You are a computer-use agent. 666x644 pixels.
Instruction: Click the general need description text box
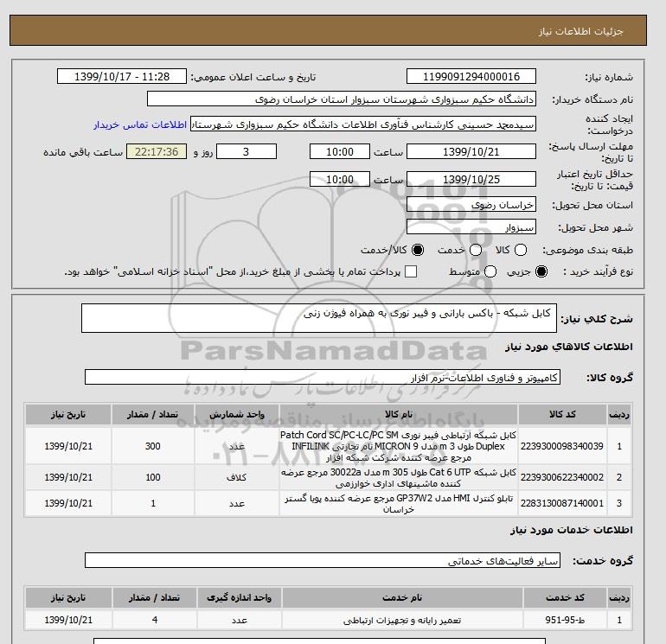(x=319, y=318)
